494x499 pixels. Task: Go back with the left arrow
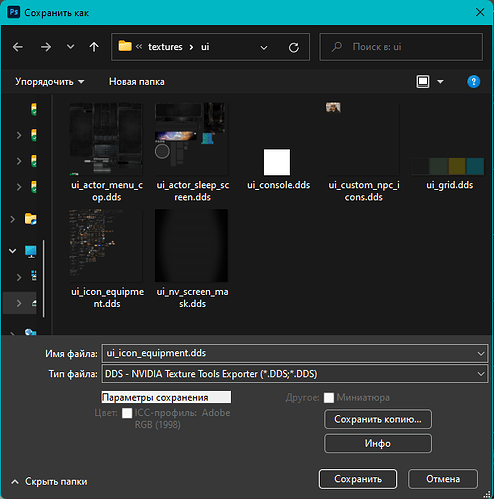coord(18,47)
